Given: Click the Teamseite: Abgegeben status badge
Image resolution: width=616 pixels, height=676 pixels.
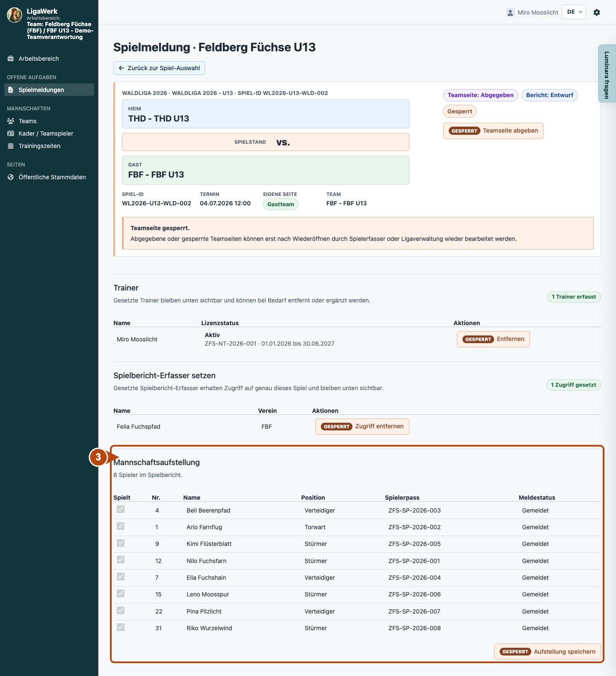Looking at the screenshot, I should [480, 95].
